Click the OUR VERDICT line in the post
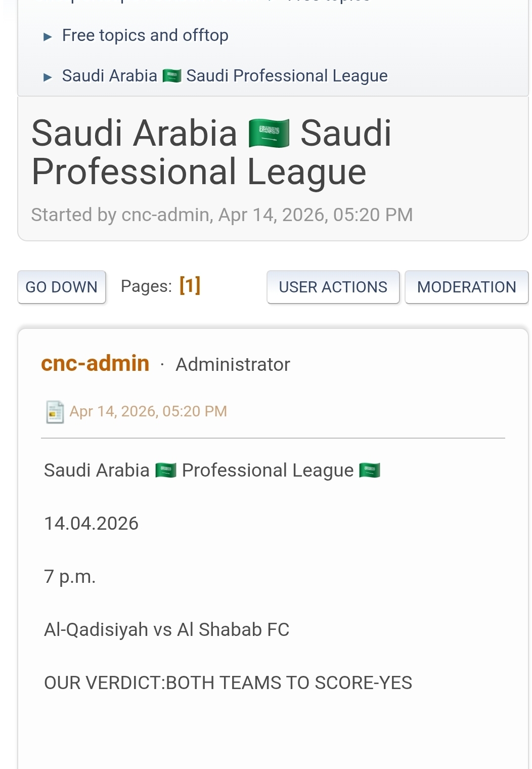The image size is (532, 769). (x=228, y=683)
